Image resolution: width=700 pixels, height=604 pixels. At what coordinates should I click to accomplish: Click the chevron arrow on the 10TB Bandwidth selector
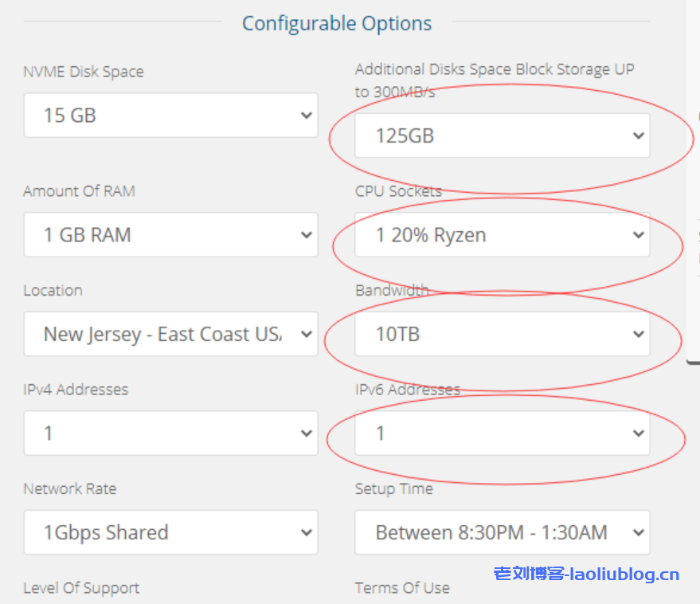pos(638,334)
